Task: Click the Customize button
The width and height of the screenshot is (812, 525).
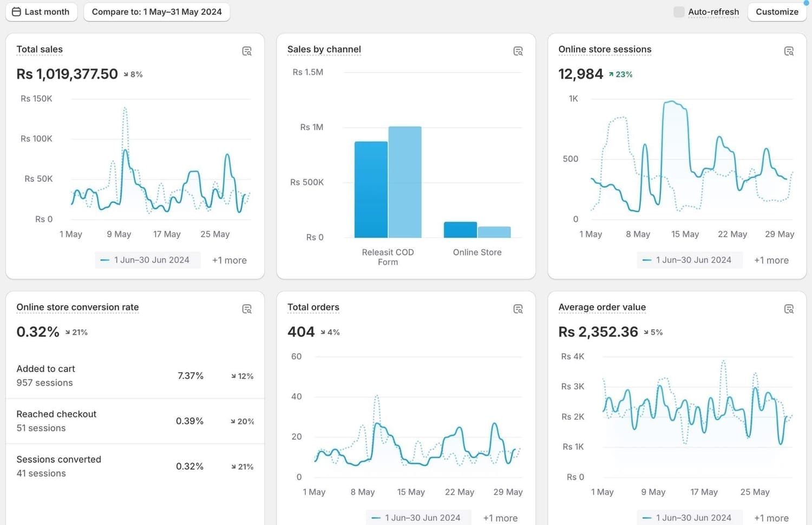Action: 777,12
